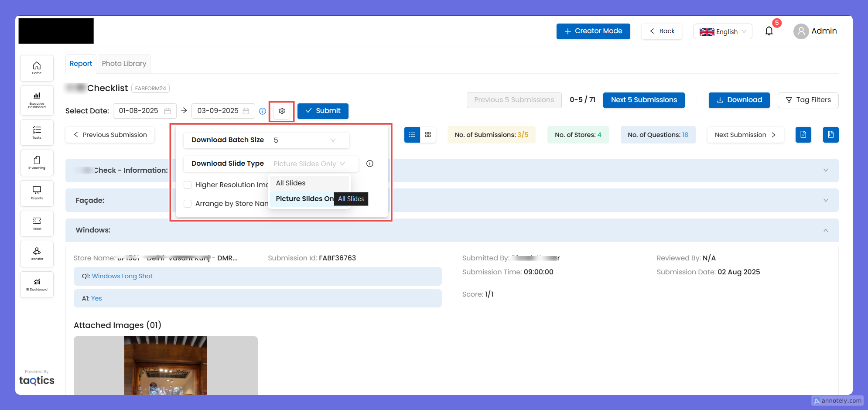Open BI Dashboard from the sidebar
Viewport: 868px width, 410px height.
[37, 284]
